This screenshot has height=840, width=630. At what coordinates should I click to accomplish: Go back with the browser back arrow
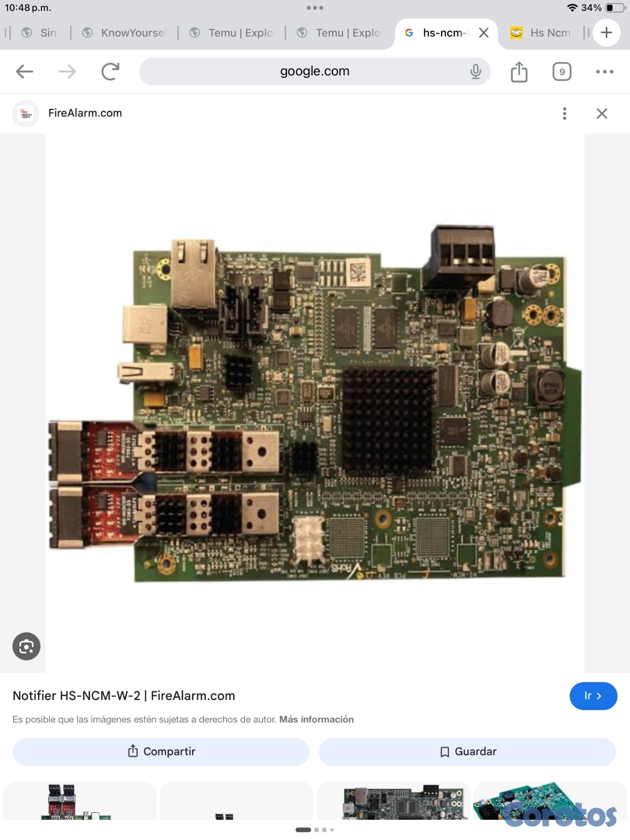24,71
